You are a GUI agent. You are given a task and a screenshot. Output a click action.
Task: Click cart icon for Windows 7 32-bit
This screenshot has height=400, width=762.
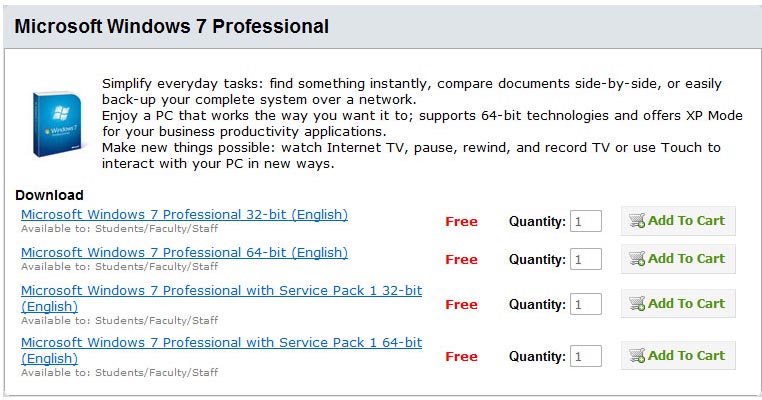pyautogui.click(x=637, y=221)
